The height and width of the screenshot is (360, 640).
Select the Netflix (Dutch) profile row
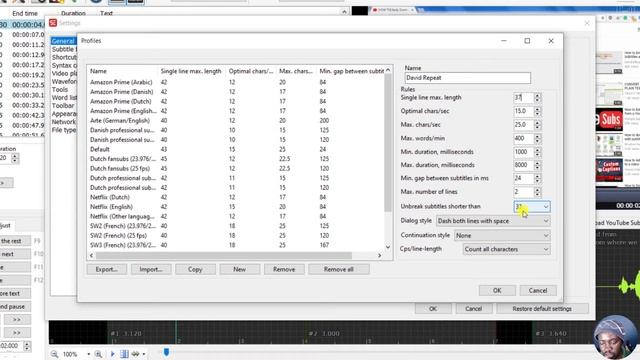(x=236, y=197)
